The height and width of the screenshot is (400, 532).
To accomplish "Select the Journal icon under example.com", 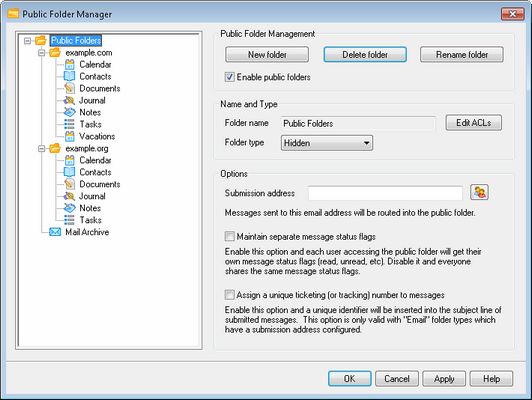I will tap(69, 100).
